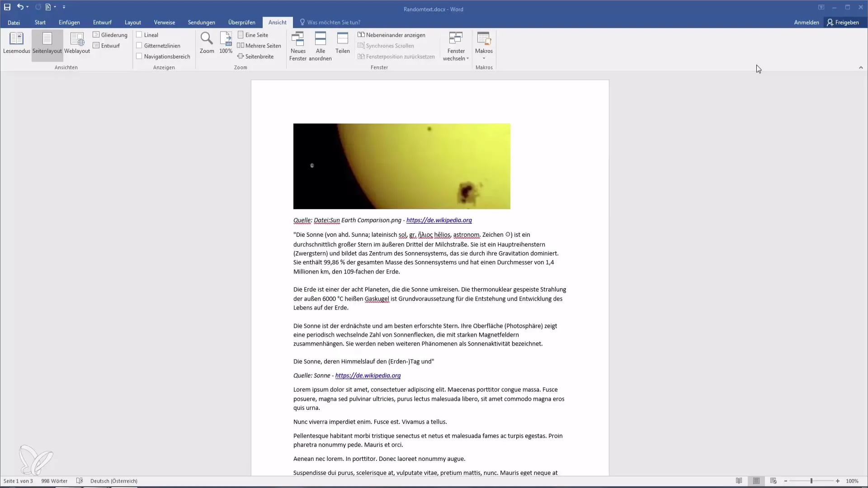Click the Makros icon
The image size is (868, 488).
pyautogui.click(x=484, y=40)
